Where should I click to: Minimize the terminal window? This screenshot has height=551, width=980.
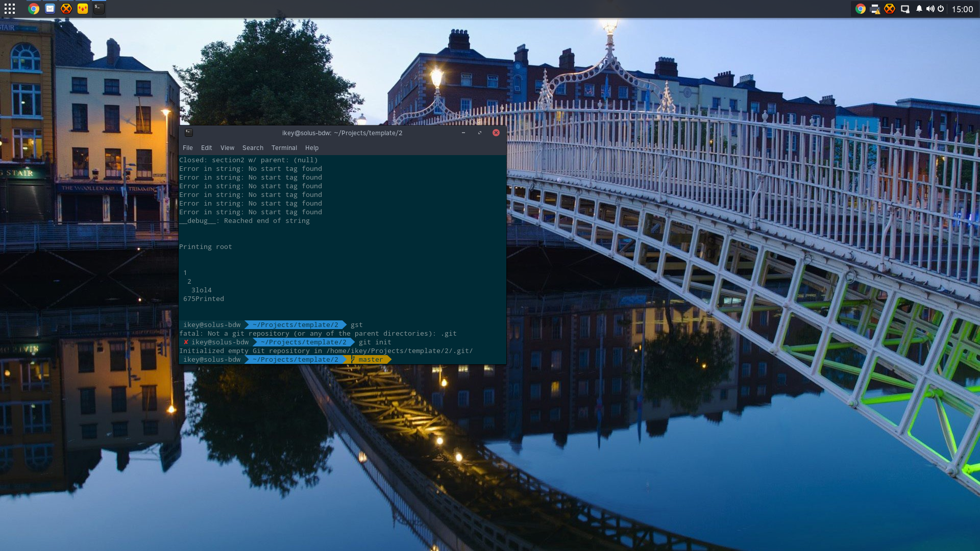[463, 133]
